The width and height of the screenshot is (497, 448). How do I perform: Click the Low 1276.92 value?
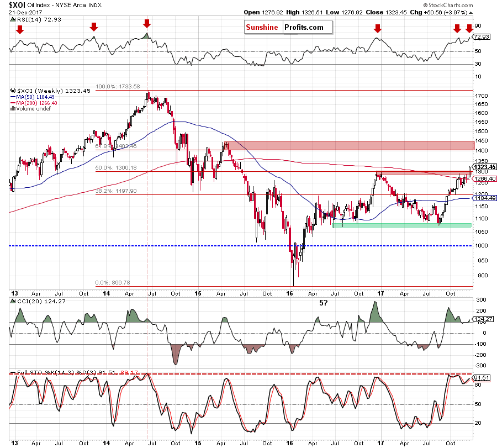pyautogui.click(x=344, y=12)
